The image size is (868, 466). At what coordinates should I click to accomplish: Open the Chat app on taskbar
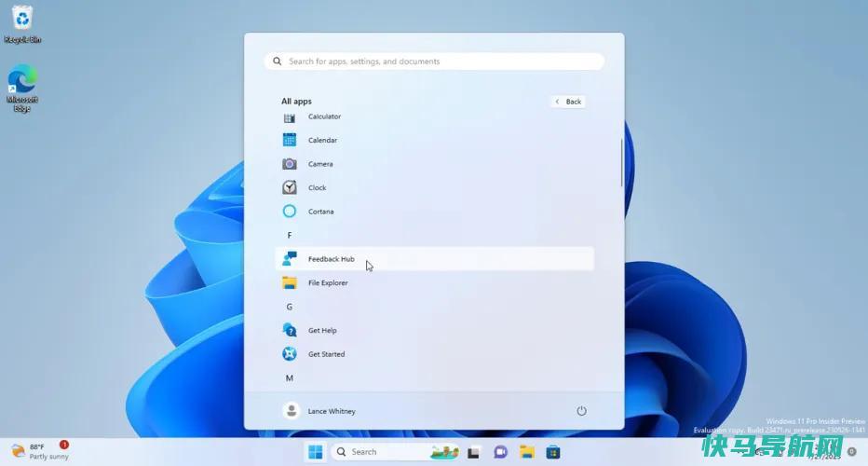click(x=500, y=452)
